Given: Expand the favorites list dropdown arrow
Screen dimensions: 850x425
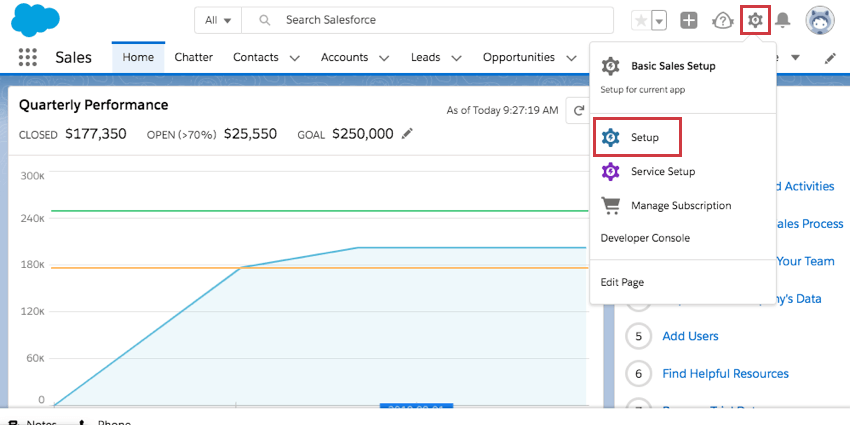Looking at the screenshot, I should [660, 20].
